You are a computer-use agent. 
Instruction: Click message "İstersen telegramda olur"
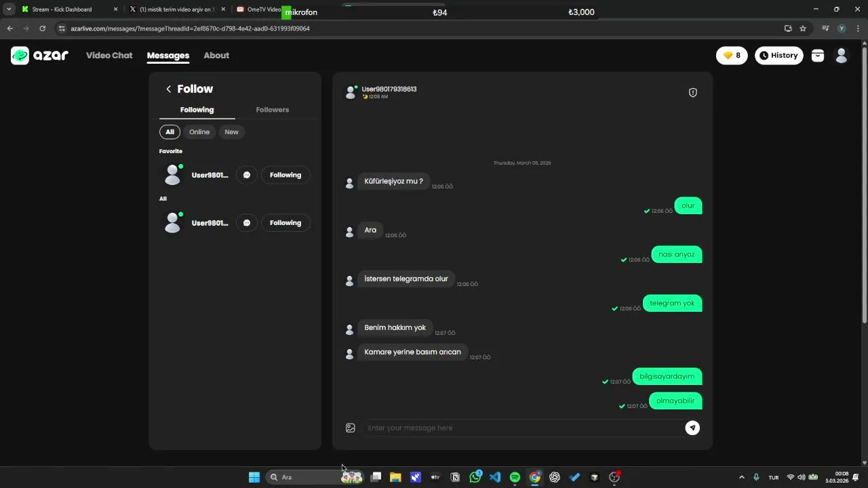[x=406, y=279]
